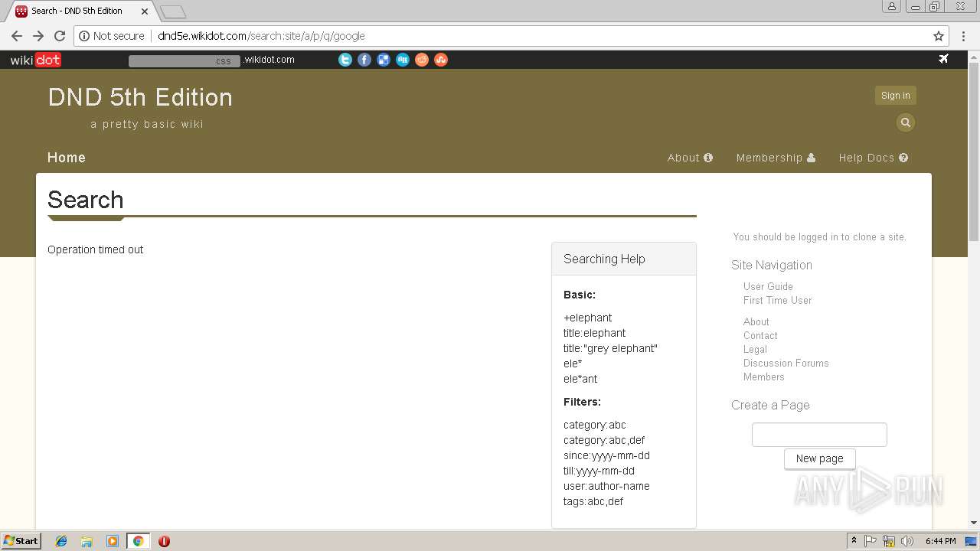Image resolution: width=980 pixels, height=551 pixels.
Task: Share page on StumbleUpon icon
Action: (x=441, y=60)
